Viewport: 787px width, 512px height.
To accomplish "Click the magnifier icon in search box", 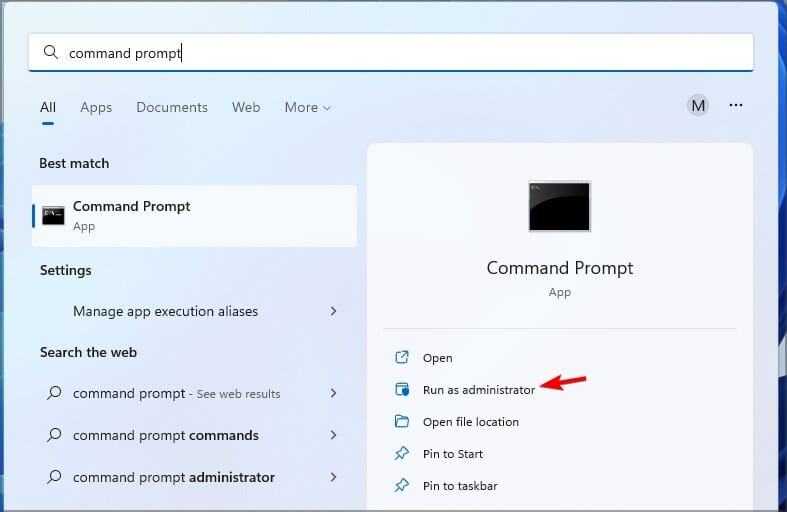I will coord(51,52).
